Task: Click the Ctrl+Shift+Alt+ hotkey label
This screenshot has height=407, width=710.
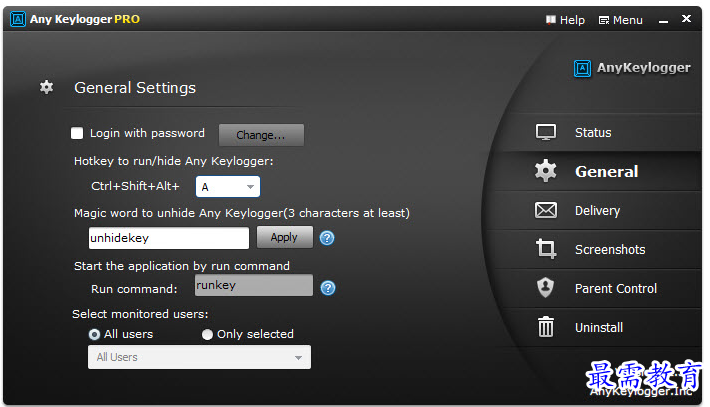Action: (135, 186)
